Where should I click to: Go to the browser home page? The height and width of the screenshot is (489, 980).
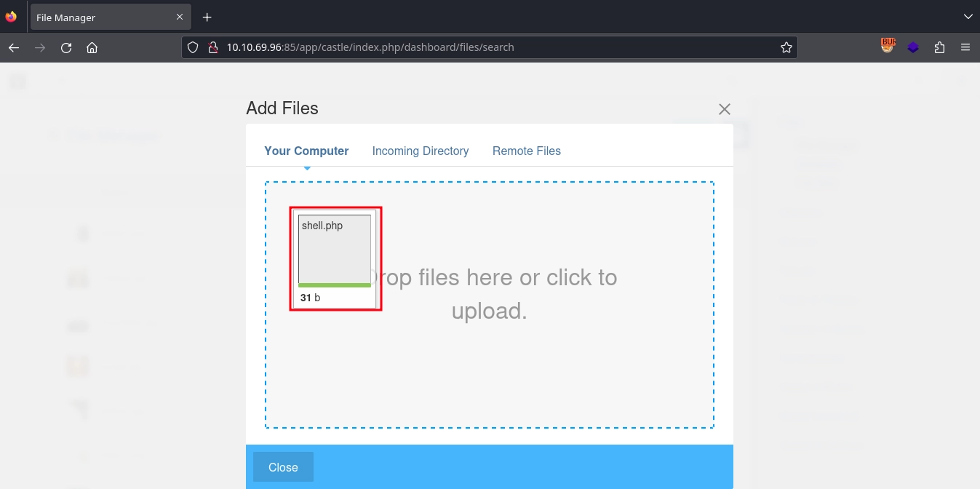point(92,48)
